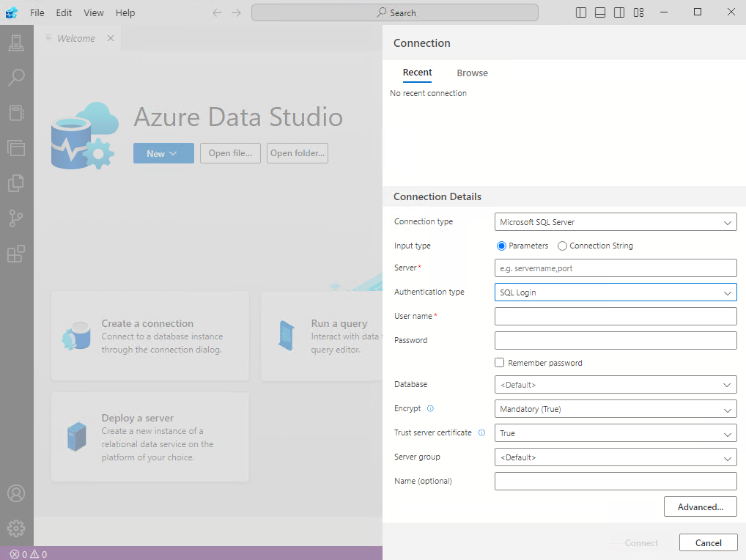Viewport: 746px width, 560px height.
Task: Open the Connections view in sidebar
Action: click(16, 43)
